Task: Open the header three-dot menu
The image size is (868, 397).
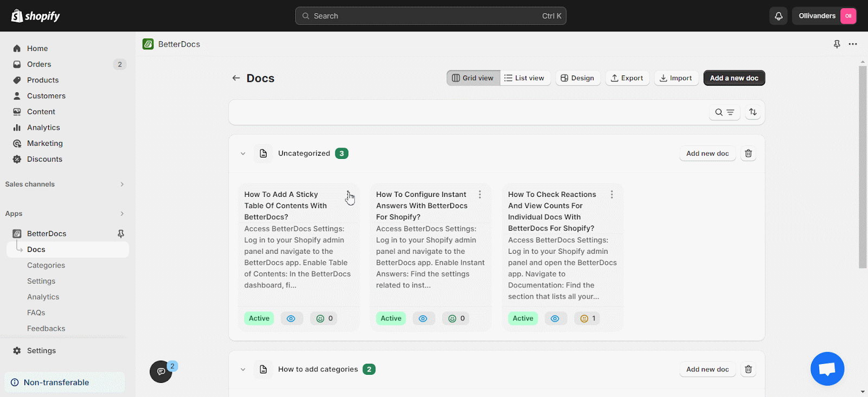Action: pos(853,44)
